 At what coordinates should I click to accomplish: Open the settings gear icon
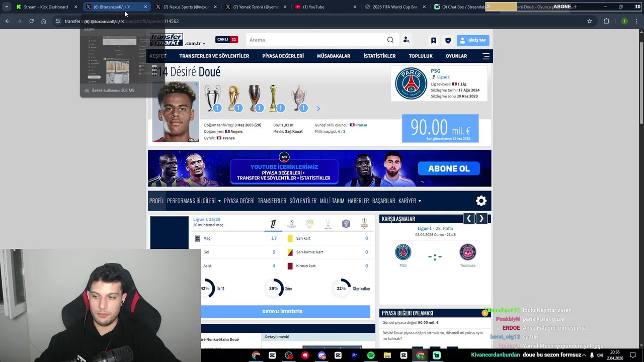click(x=481, y=201)
